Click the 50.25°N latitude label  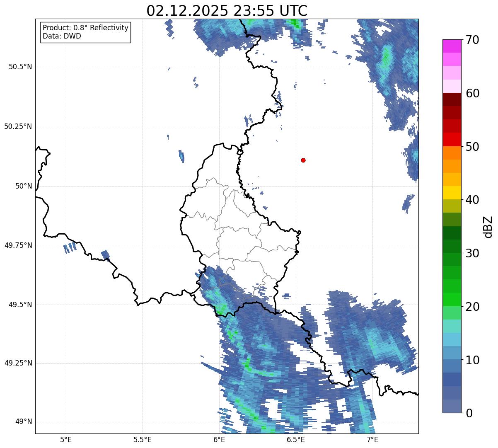tap(18, 126)
